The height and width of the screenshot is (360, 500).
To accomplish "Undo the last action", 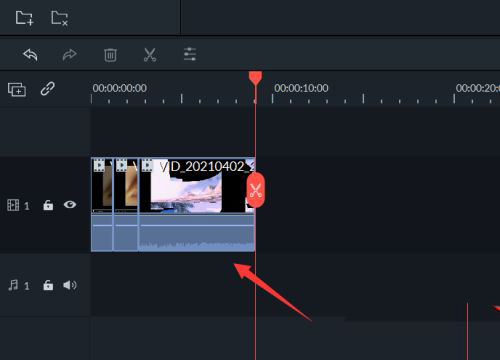I will pos(30,55).
